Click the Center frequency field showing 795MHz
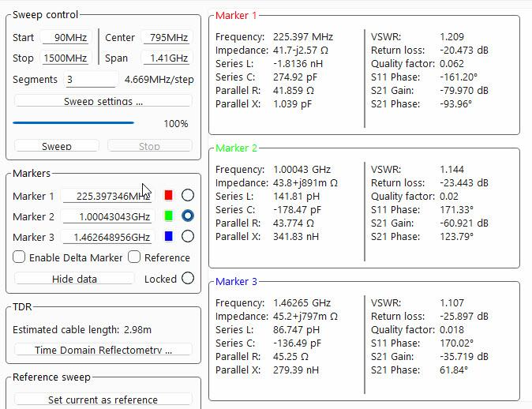The height and width of the screenshot is (409, 532). 167,37
